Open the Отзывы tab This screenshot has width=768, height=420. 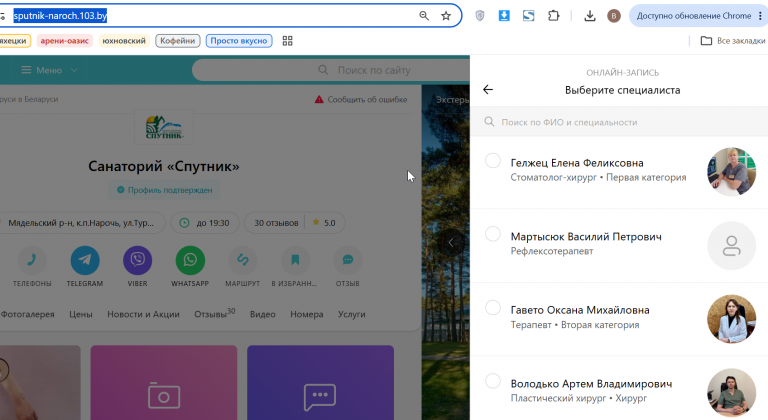pos(215,314)
